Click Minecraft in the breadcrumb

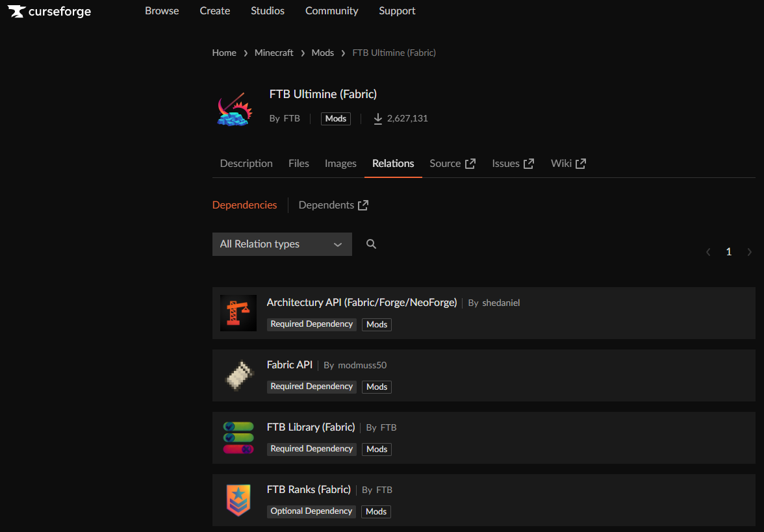[274, 53]
